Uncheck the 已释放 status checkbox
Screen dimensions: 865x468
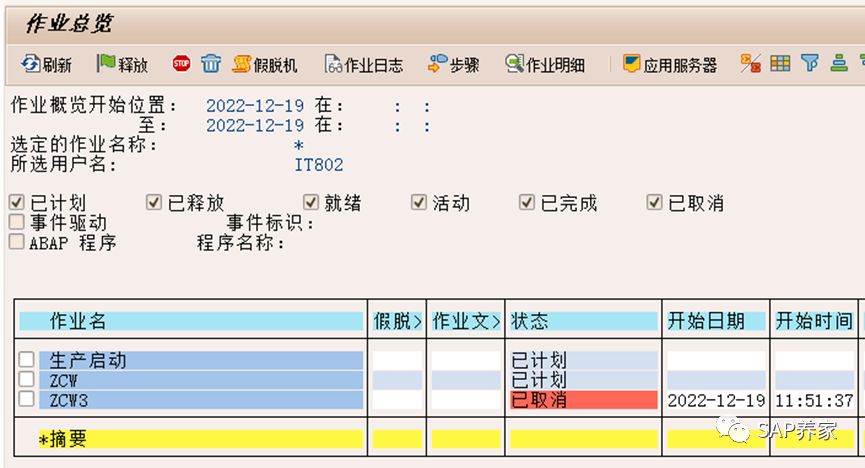tap(153, 203)
